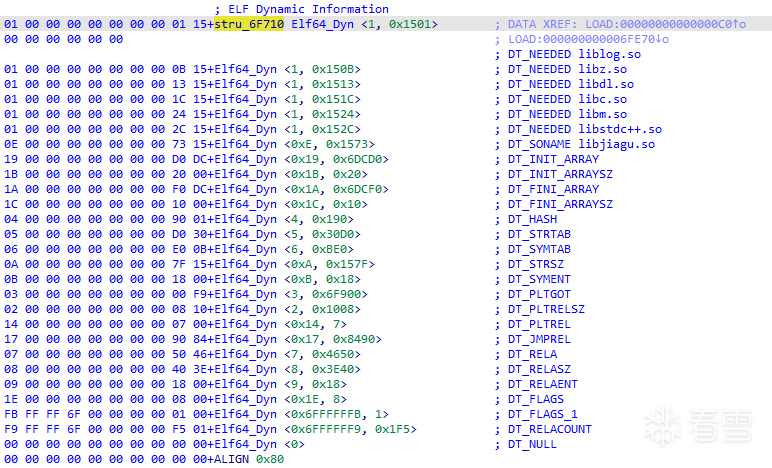Viewport: 772px width, 468px height.
Task: Select the Elf64_Dyn <1, 0x152C> entry
Action: pyautogui.click(x=288, y=129)
